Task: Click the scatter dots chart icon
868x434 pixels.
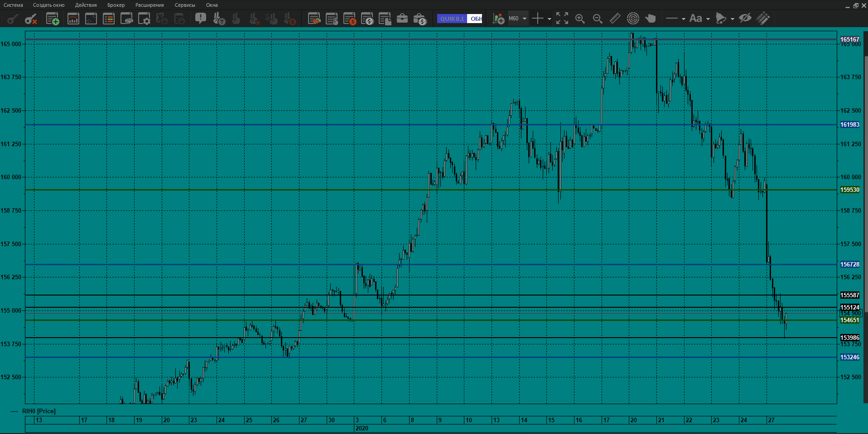Action: [91, 19]
